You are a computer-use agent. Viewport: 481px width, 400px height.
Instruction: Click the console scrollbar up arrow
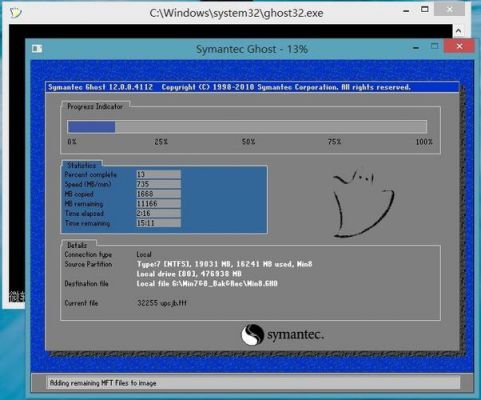pyautogui.click(x=459, y=31)
